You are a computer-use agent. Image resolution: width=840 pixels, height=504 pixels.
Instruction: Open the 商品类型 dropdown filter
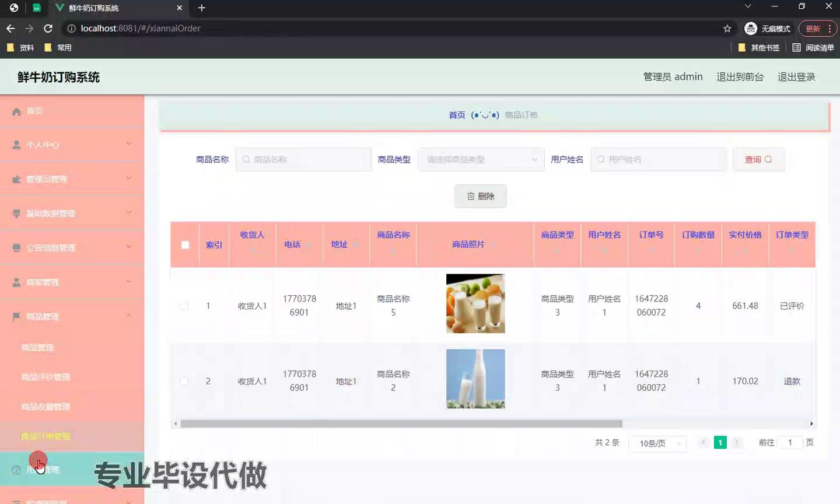tap(481, 159)
